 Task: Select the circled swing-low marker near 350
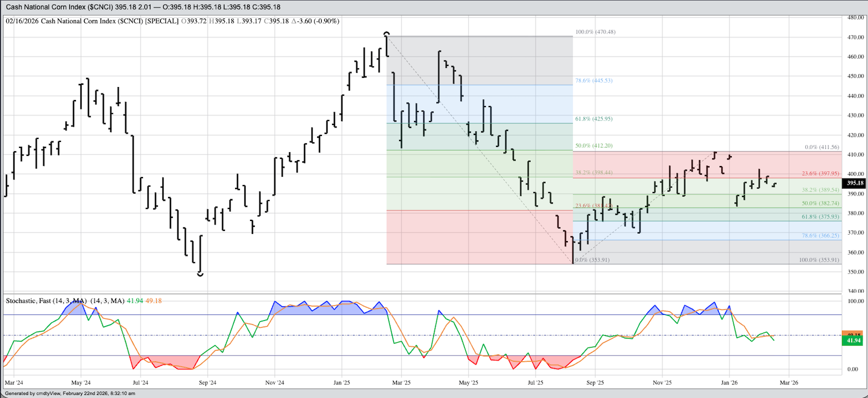coord(200,274)
